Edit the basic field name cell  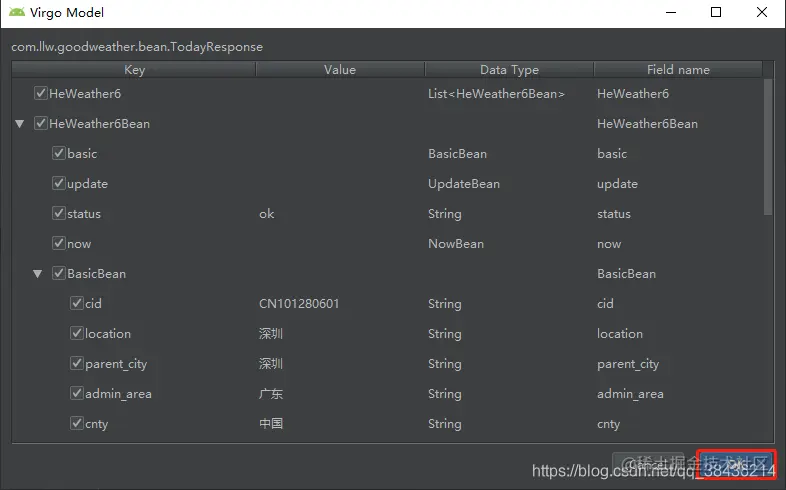[x=612, y=154]
